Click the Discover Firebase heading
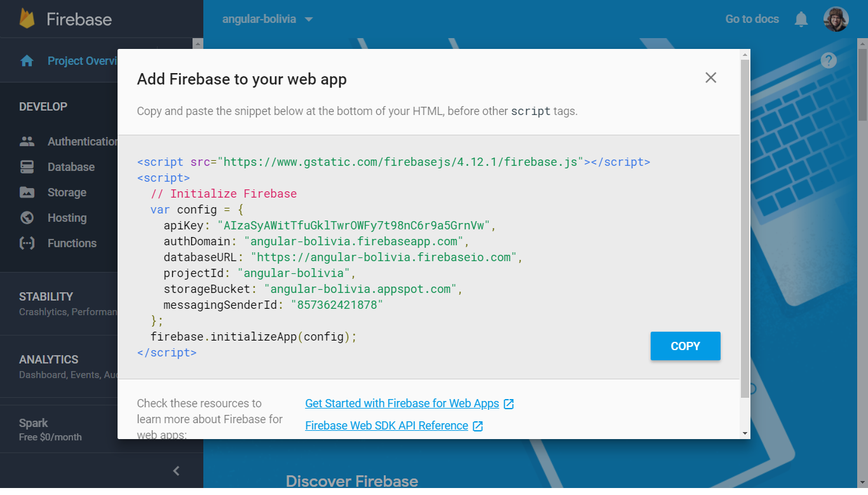The image size is (868, 495). pyautogui.click(x=352, y=481)
